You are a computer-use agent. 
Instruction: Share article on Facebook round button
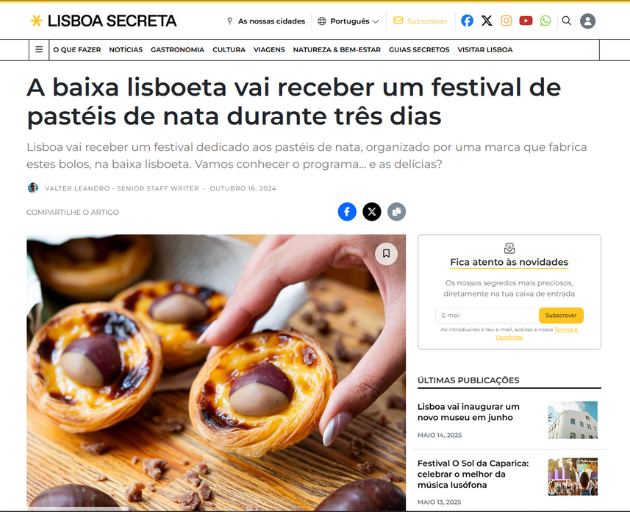point(347,211)
